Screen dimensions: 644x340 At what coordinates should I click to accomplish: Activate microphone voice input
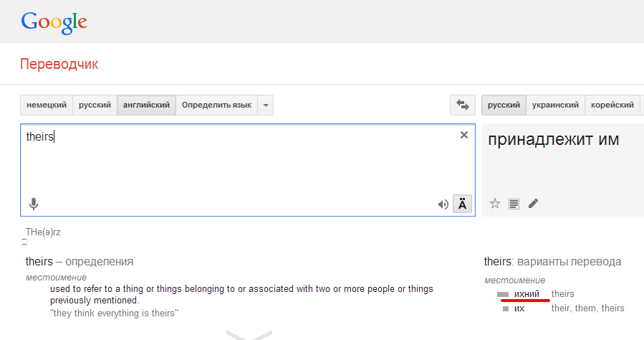(33, 204)
